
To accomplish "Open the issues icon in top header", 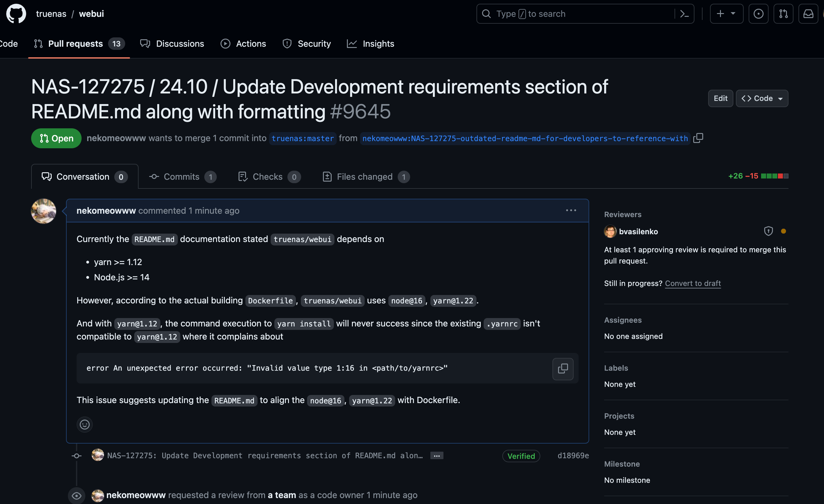I will point(758,14).
